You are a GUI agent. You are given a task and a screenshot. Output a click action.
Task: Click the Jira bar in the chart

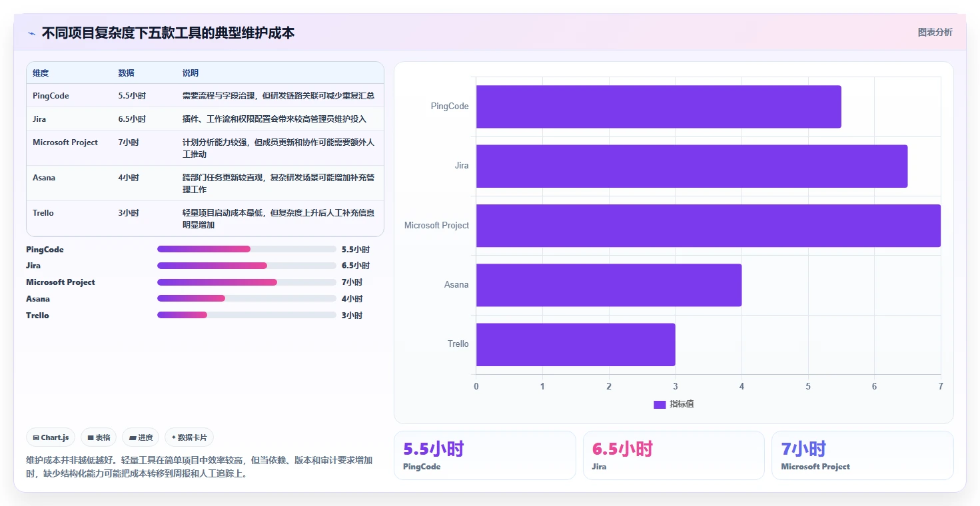tap(692, 166)
